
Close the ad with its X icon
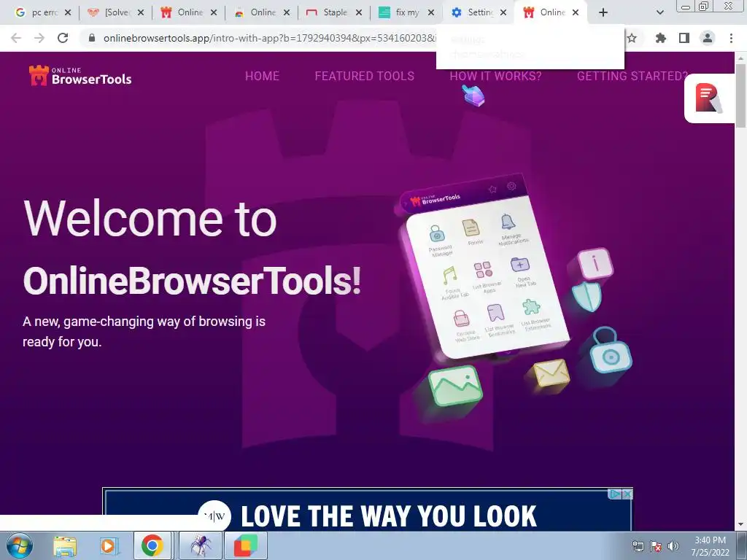point(628,494)
